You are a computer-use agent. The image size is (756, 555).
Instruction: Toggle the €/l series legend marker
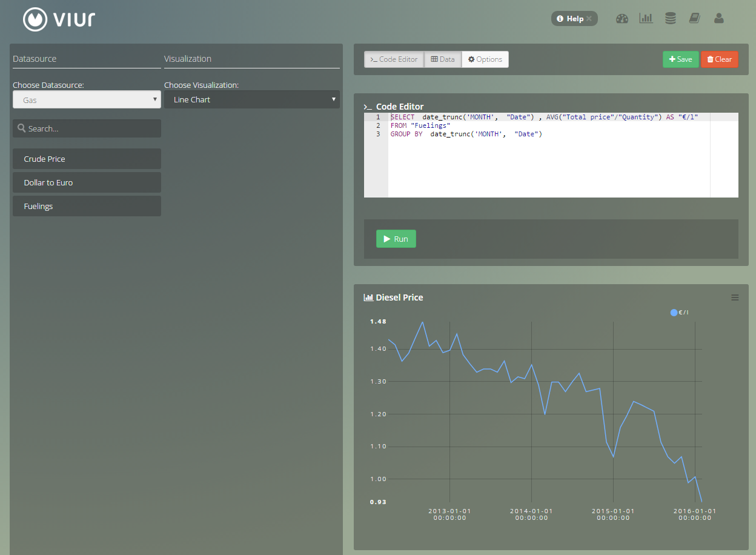click(674, 313)
